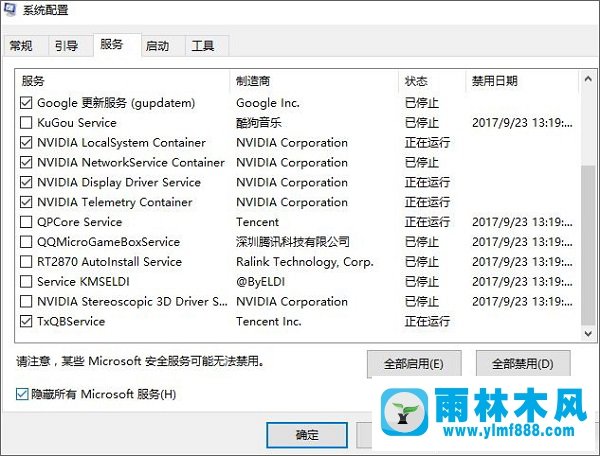The image size is (600, 456).
Task: Click the 全部禁用(D) button
Action: pos(523,363)
